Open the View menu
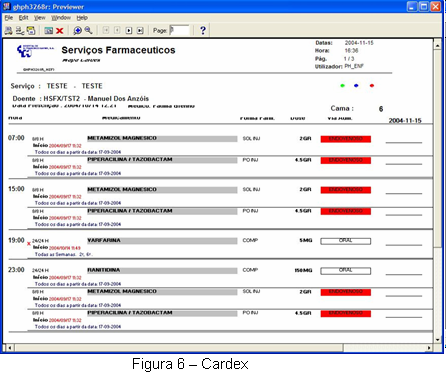The image size is (446, 374). pos(39,18)
